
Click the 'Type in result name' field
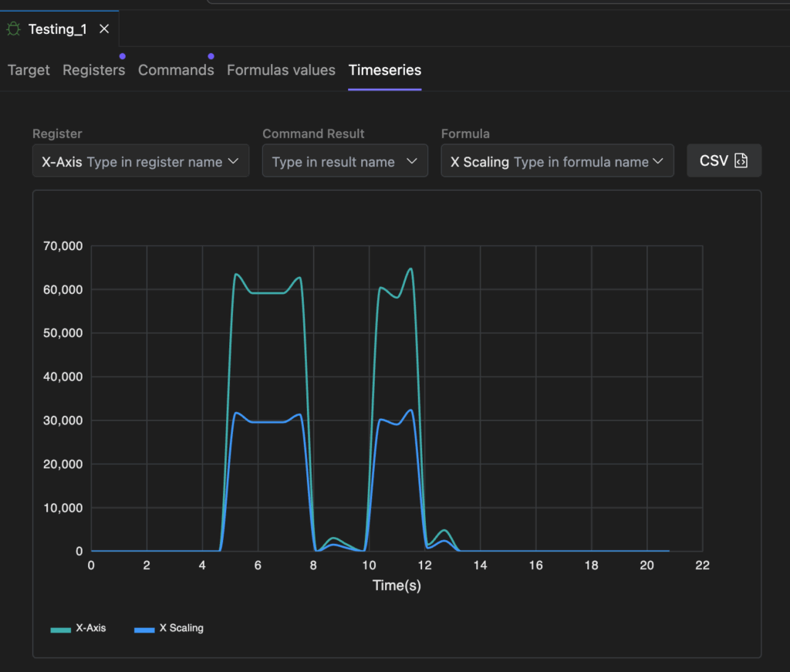pyautogui.click(x=333, y=162)
